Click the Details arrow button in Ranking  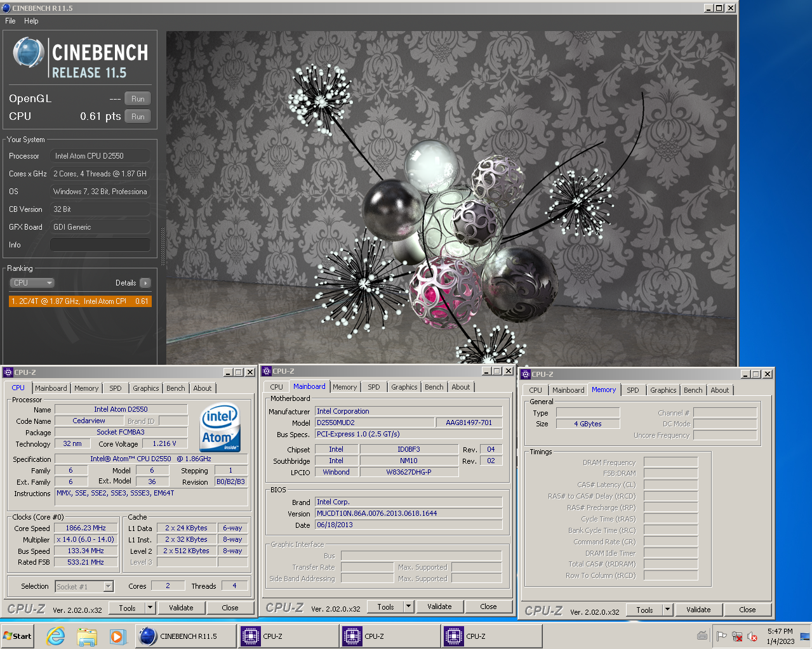coord(145,283)
